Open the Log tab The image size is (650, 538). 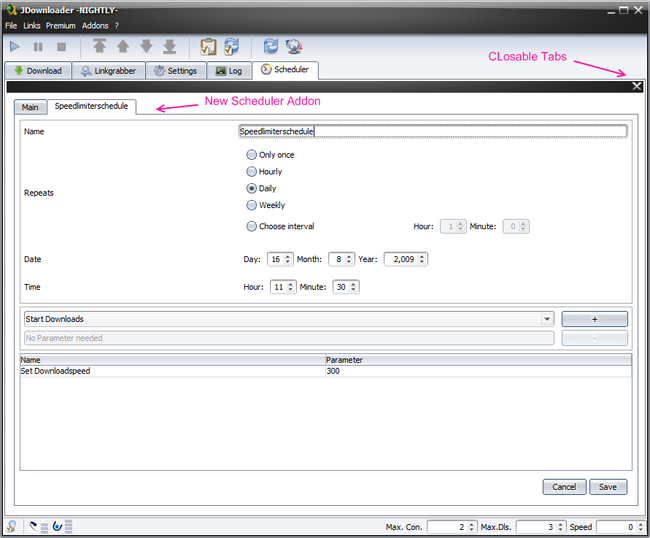229,71
